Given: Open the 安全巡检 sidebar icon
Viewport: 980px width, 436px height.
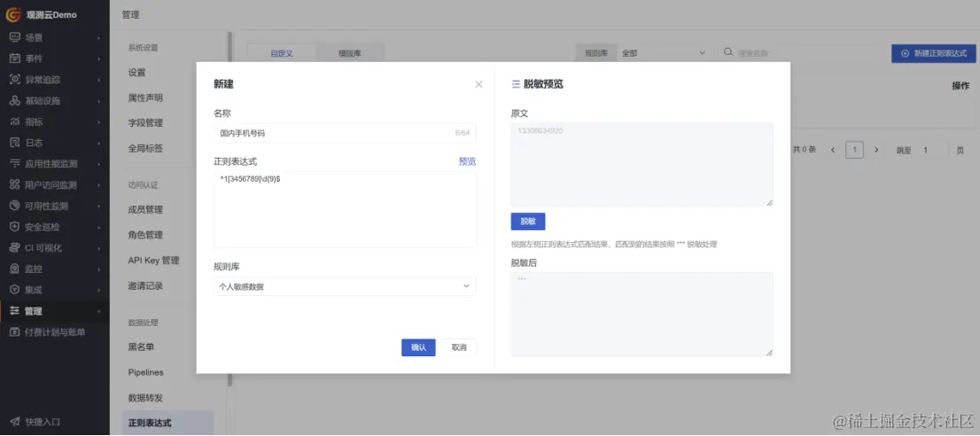Looking at the screenshot, I should point(15,227).
